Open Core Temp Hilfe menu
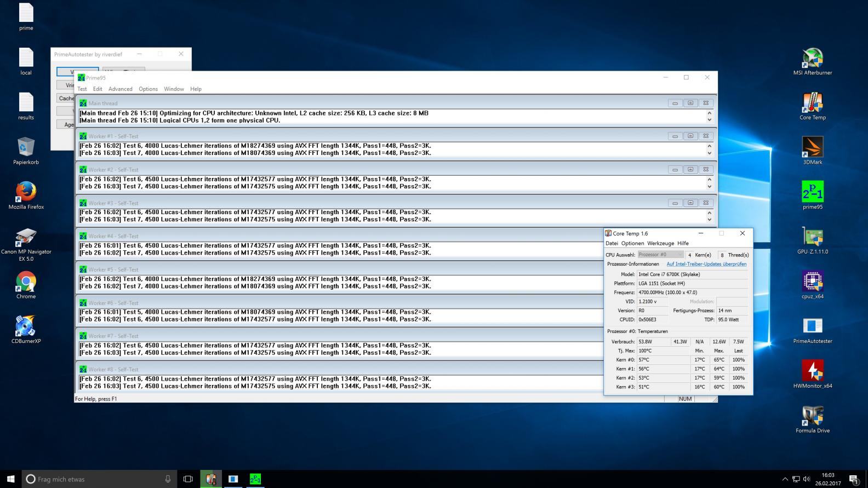Viewport: 868px width, 488px height. (683, 243)
